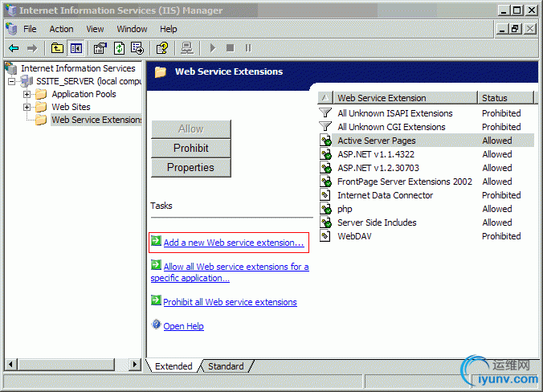Select the Active Server Pages row text
The image size is (543, 392).
click(377, 141)
